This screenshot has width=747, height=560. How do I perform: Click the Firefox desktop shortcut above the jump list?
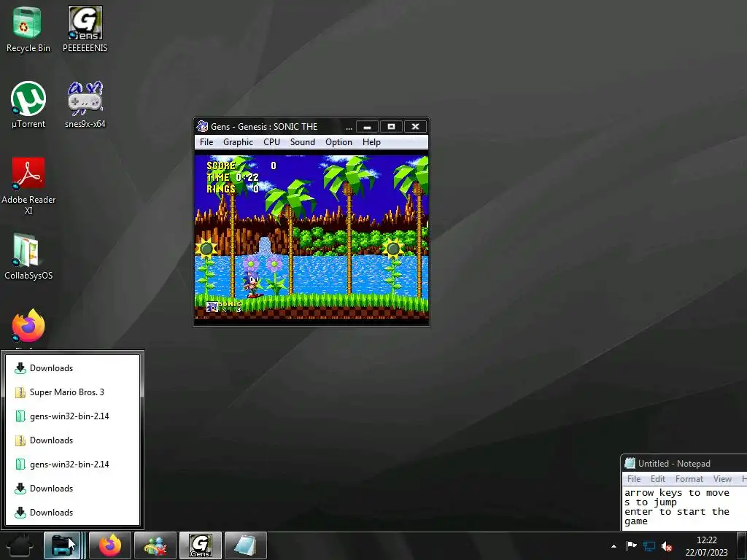pyautogui.click(x=28, y=327)
